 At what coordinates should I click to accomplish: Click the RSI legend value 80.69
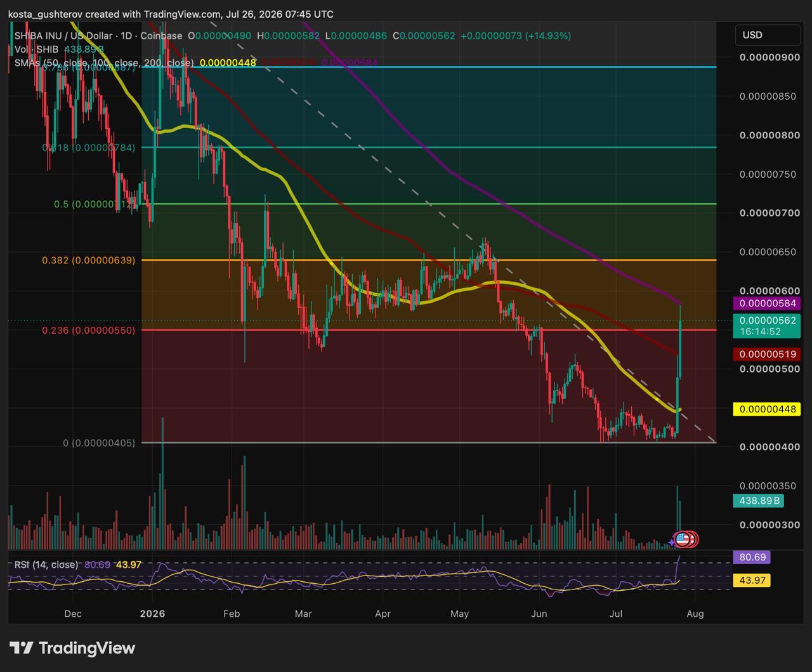click(96, 565)
